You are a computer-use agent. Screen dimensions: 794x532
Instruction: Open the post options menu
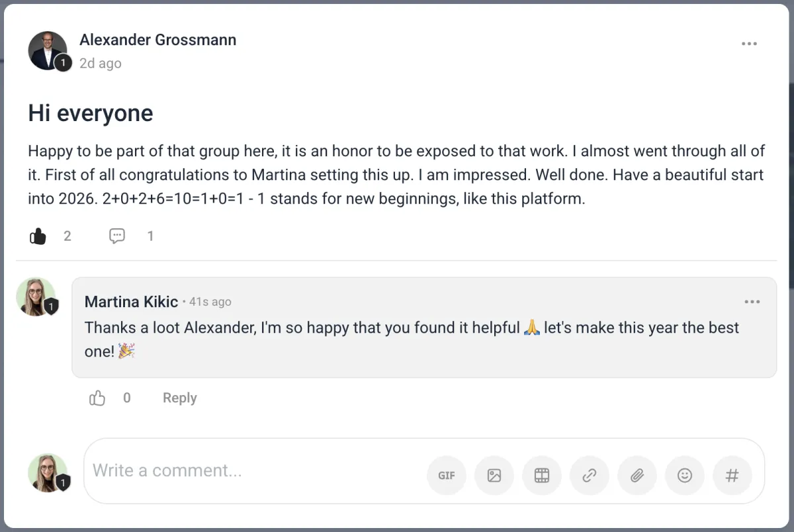(x=749, y=43)
